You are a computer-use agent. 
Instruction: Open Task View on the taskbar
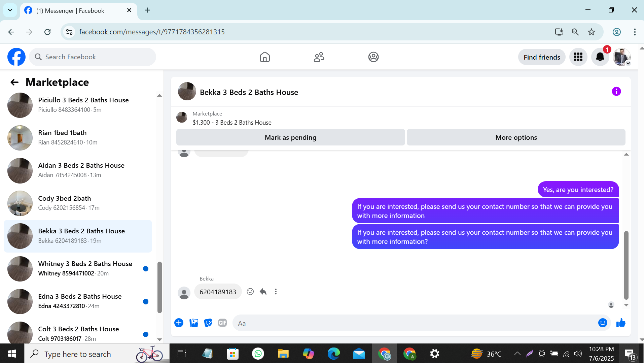coord(182,354)
